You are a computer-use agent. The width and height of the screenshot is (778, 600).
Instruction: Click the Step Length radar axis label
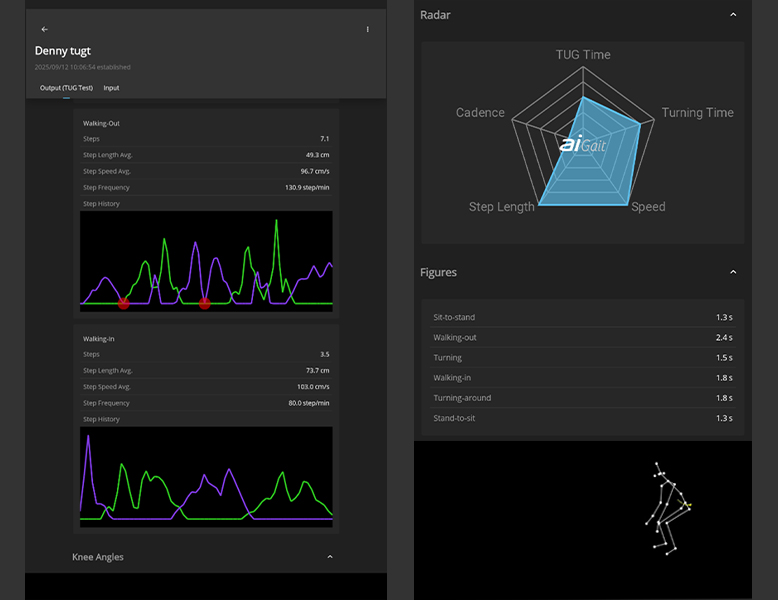click(502, 207)
